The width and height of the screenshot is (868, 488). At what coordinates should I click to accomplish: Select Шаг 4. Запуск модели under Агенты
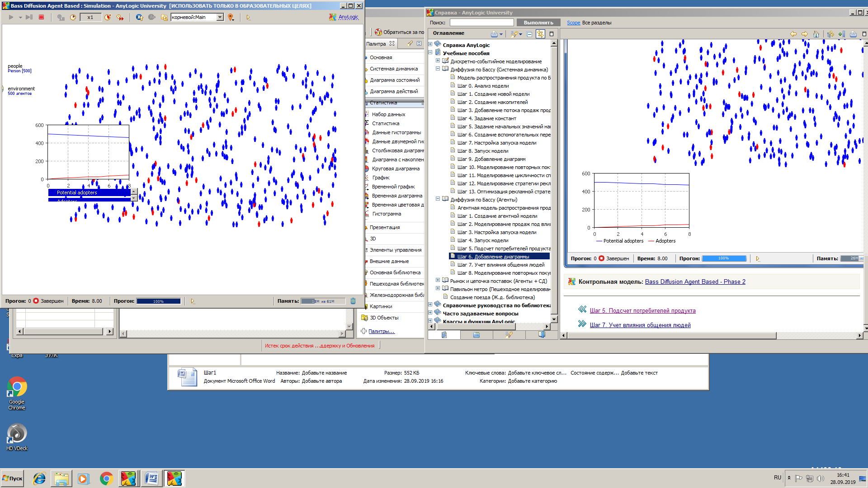click(483, 240)
